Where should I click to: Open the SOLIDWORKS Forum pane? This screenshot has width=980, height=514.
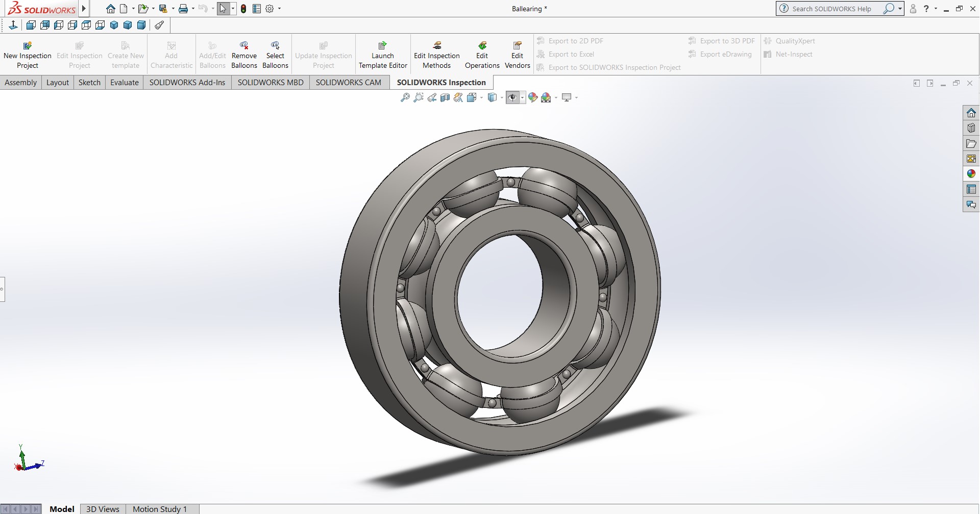(x=971, y=205)
